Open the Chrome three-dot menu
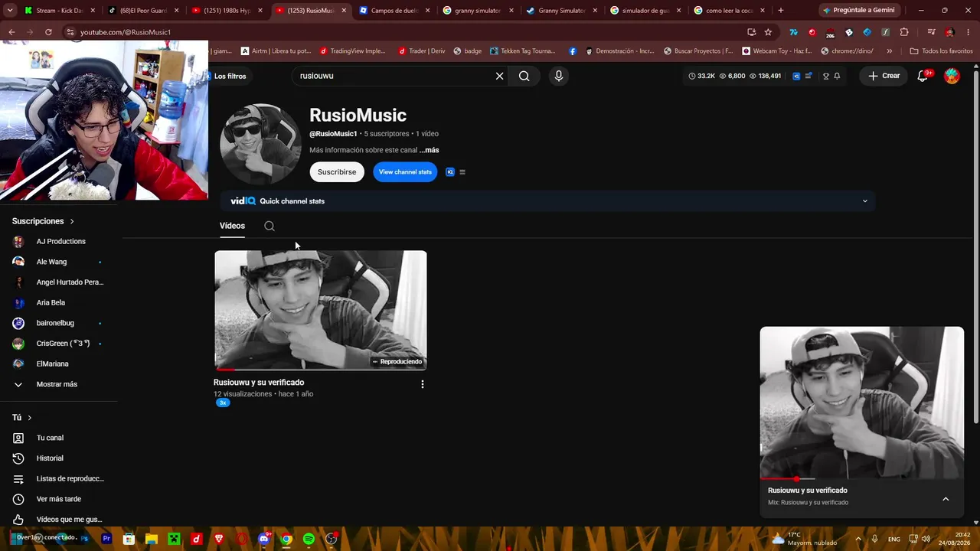The width and height of the screenshot is (980, 551). pyautogui.click(x=968, y=32)
